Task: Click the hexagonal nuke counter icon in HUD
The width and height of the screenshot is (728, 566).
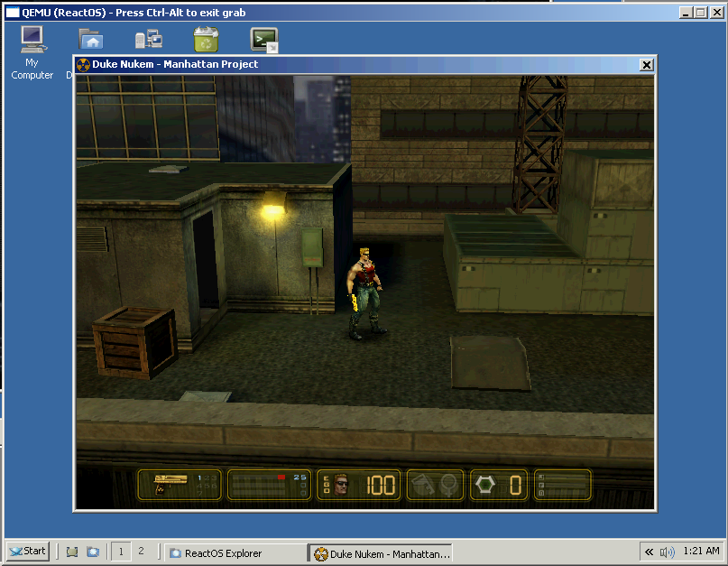Action: [484, 485]
